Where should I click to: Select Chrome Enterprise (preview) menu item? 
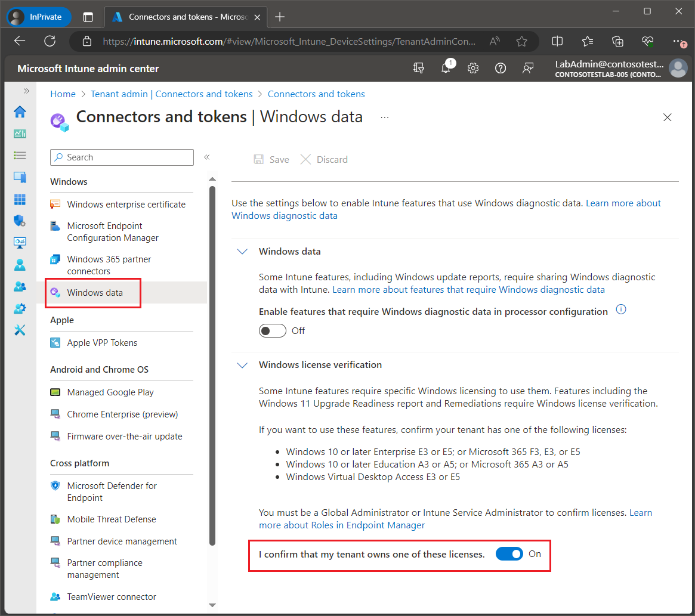pos(122,414)
